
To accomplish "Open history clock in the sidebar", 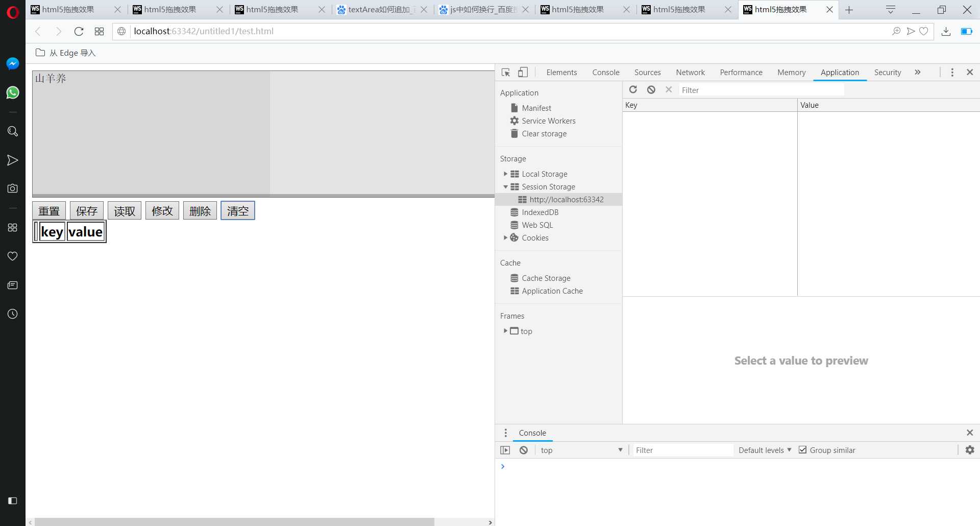I will coord(13,314).
